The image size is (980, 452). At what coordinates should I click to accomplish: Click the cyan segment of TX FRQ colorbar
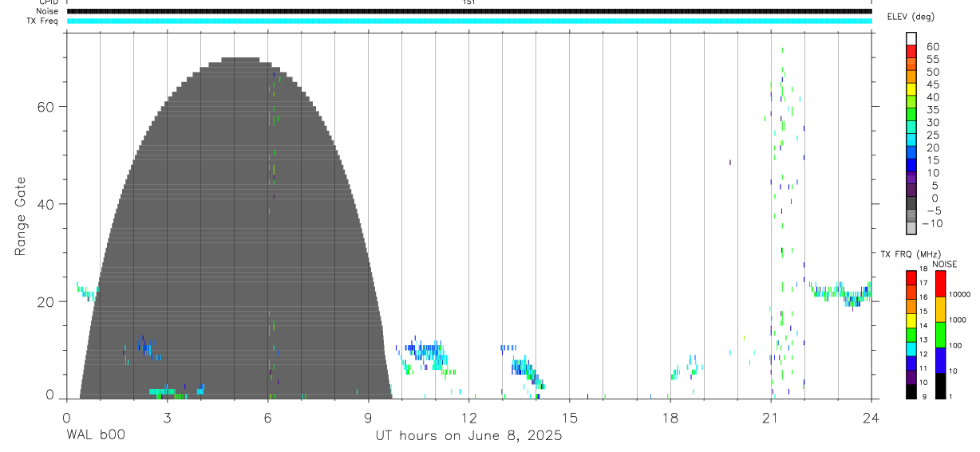[911, 348]
